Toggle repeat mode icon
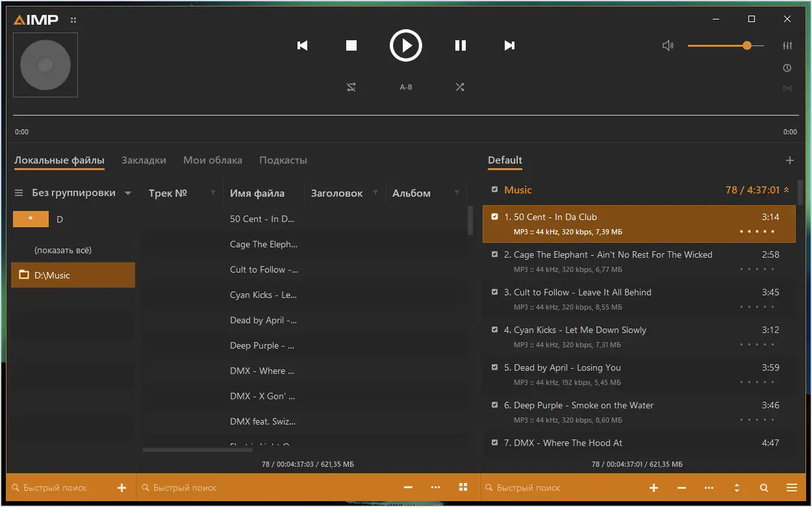 point(351,87)
